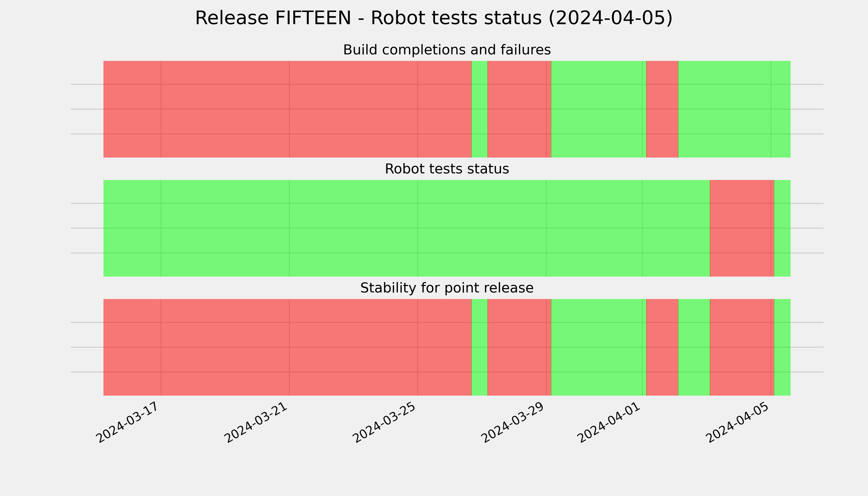The height and width of the screenshot is (496, 868).
Task: Click the red block just after 2024-04-01 in builds chart
Action: [x=662, y=109]
